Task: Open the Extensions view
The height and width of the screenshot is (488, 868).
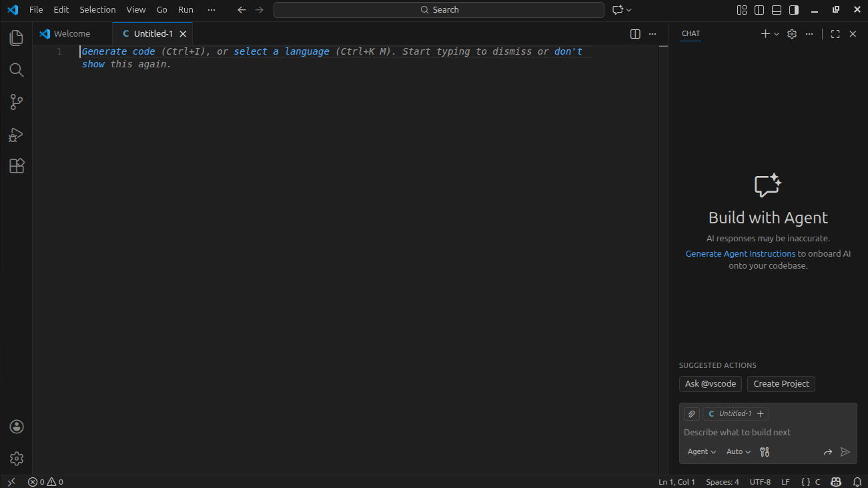Action: [x=17, y=166]
